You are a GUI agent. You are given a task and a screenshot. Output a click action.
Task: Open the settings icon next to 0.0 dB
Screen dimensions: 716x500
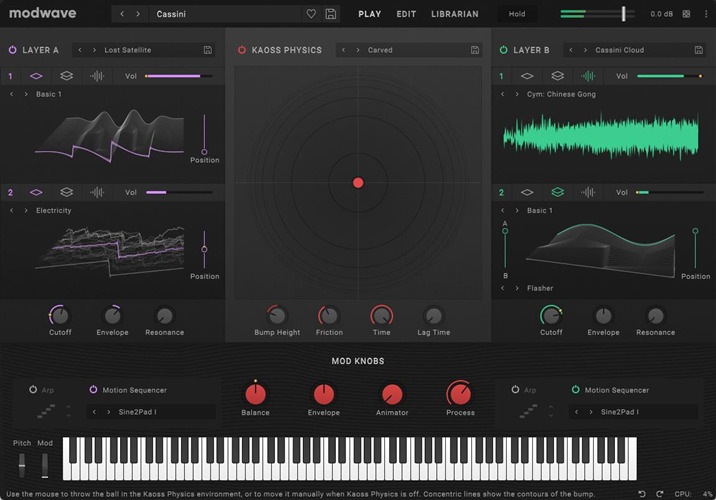pos(686,14)
